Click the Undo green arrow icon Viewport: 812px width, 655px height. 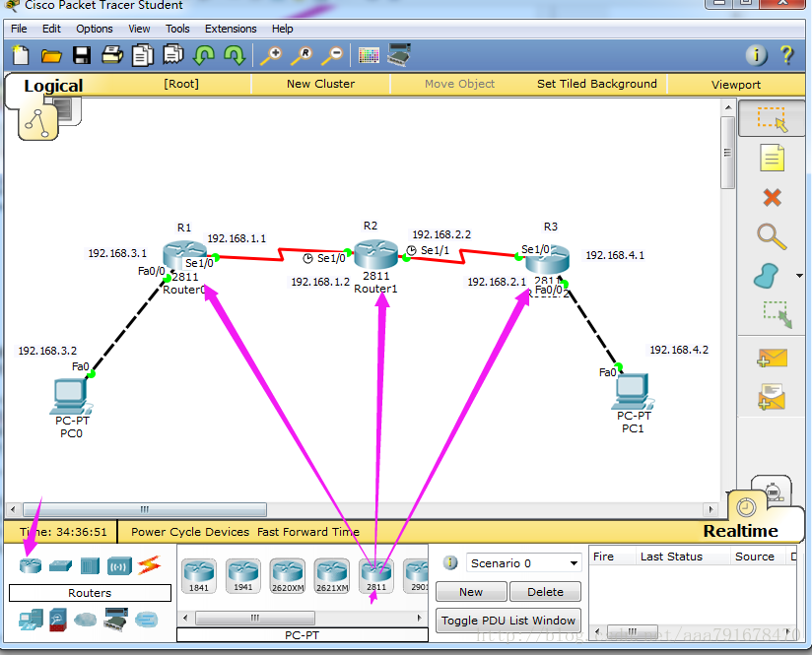[204, 55]
